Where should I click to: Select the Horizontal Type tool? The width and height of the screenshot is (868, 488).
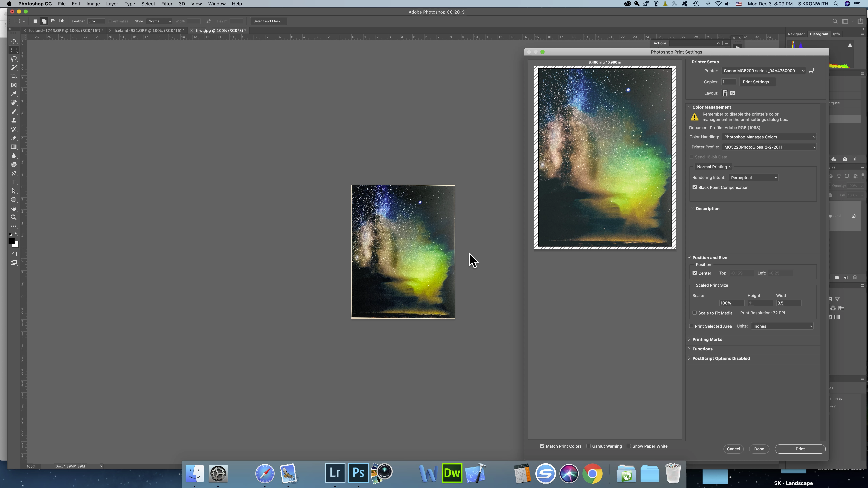click(x=14, y=182)
